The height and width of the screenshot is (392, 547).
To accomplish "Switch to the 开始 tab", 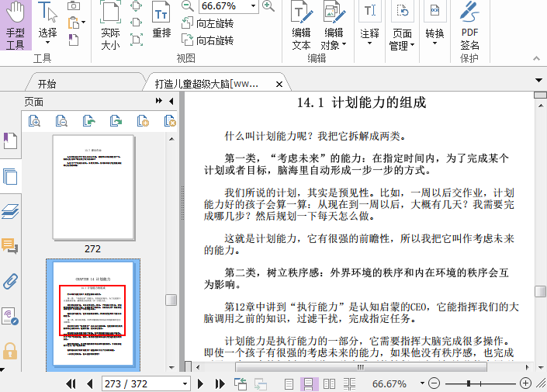I will [47, 84].
